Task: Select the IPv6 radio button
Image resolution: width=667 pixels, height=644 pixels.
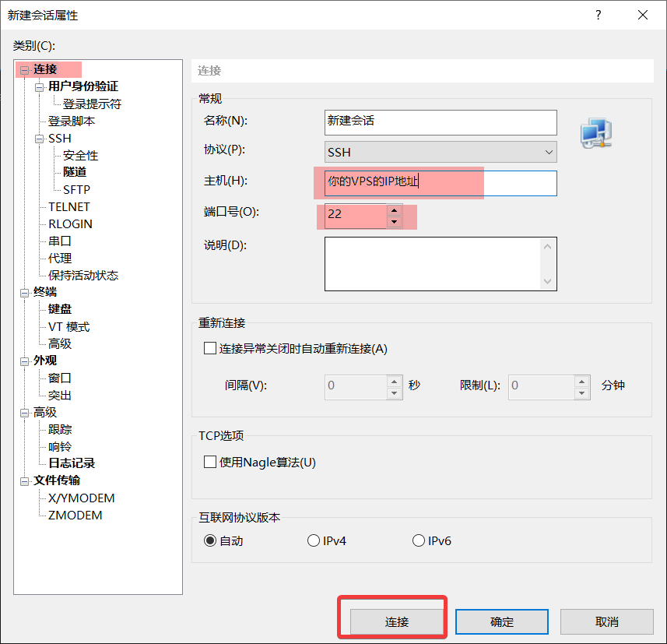Action: pyautogui.click(x=419, y=540)
